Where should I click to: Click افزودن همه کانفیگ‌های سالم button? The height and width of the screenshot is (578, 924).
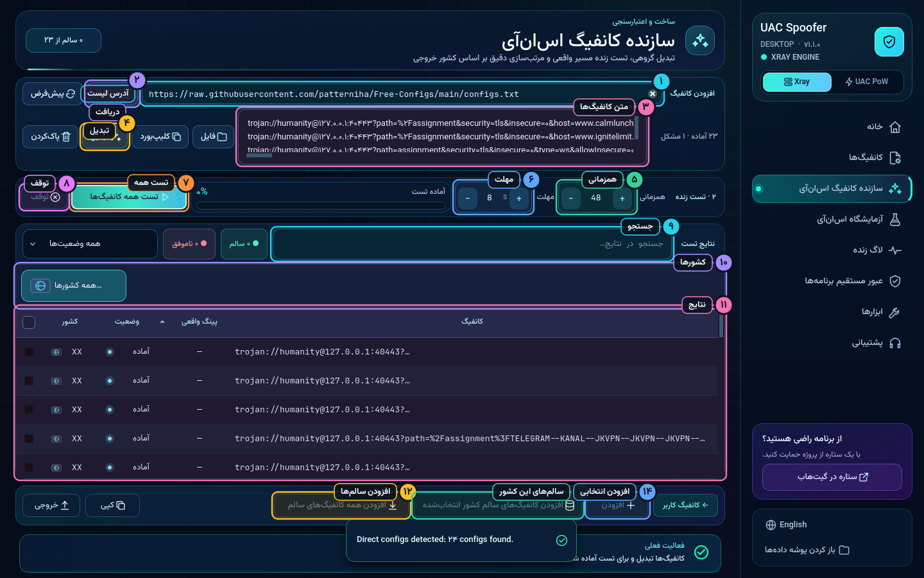pyautogui.click(x=341, y=505)
